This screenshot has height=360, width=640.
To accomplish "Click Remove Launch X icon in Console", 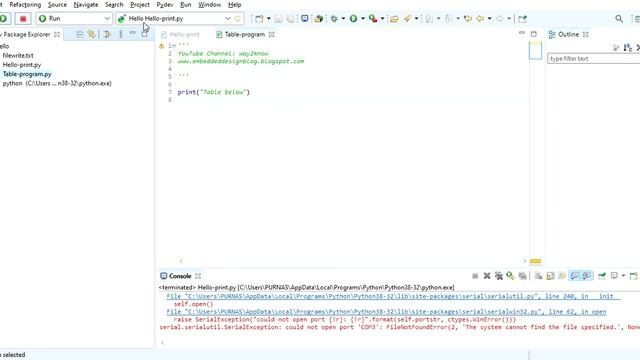I will [487, 276].
